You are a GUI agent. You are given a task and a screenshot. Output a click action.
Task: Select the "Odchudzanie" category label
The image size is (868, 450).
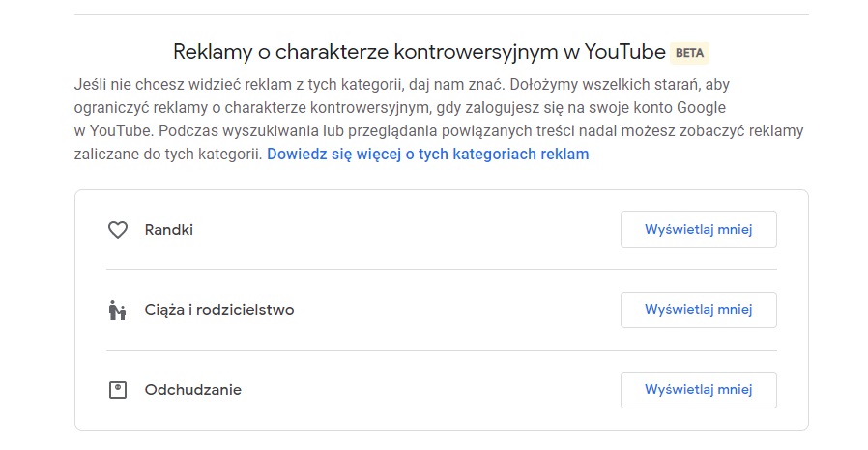click(192, 390)
